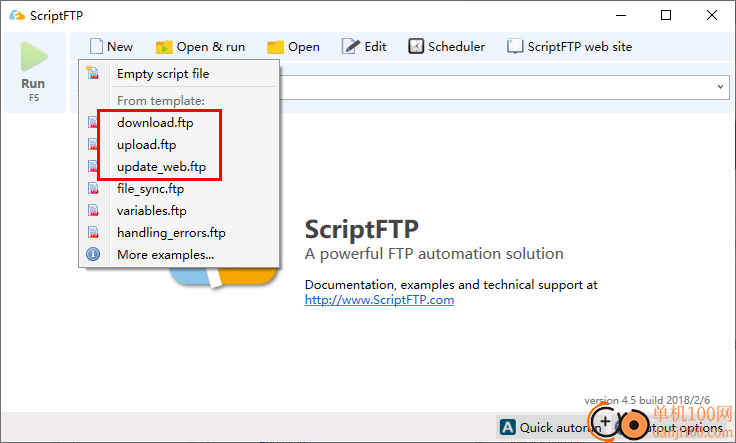The width and height of the screenshot is (736, 443).
Task: Click the 'version 4.5 build 2018/2/6' text
Action: pyautogui.click(x=647, y=400)
